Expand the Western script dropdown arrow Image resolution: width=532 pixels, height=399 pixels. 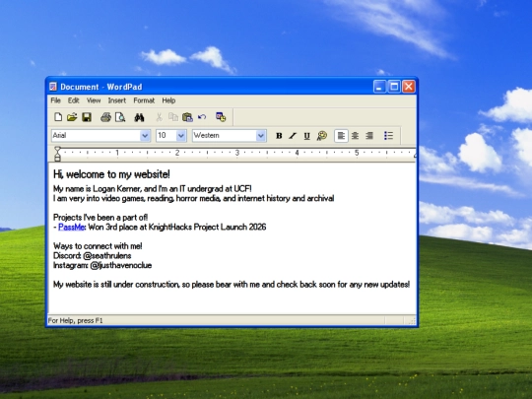260,136
